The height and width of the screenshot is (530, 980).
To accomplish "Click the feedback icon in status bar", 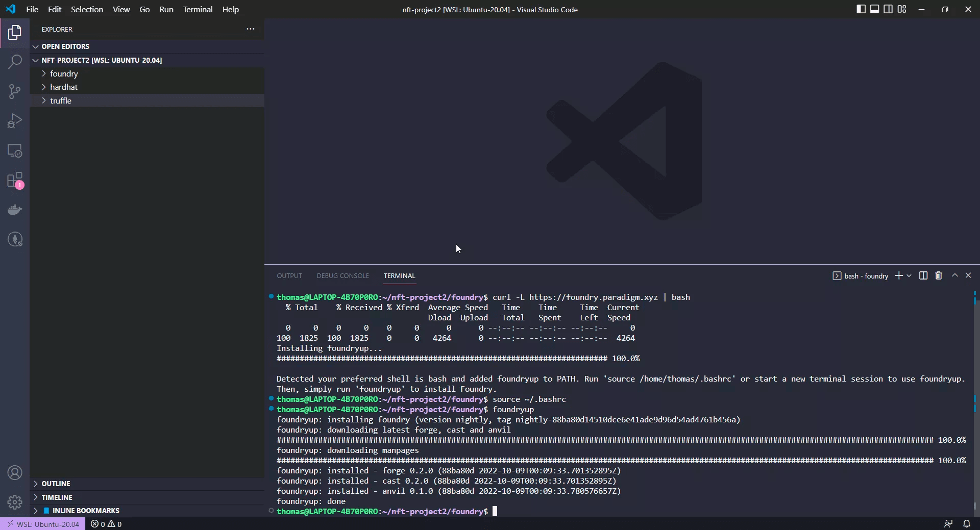I will point(948,524).
